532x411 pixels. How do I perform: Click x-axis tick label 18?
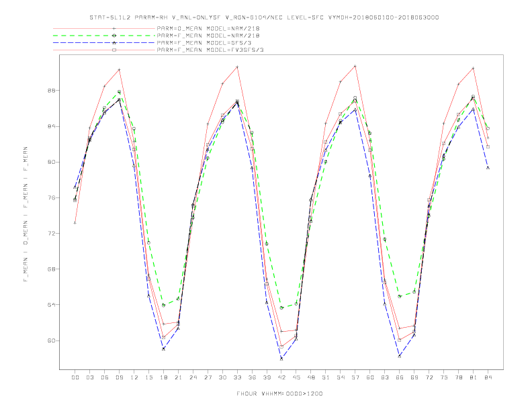tap(163, 377)
